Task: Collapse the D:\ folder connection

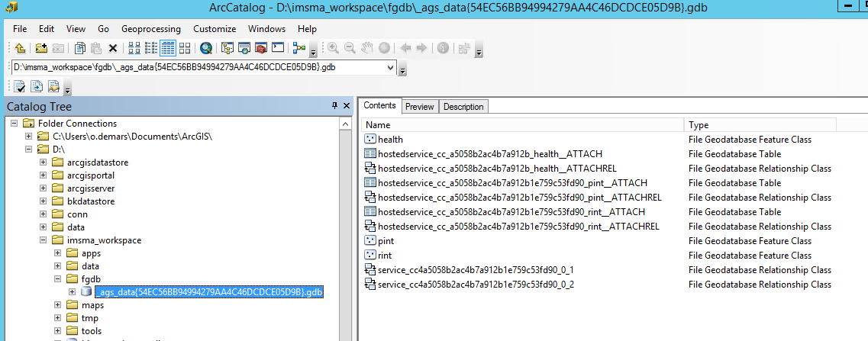Action: 29,150
